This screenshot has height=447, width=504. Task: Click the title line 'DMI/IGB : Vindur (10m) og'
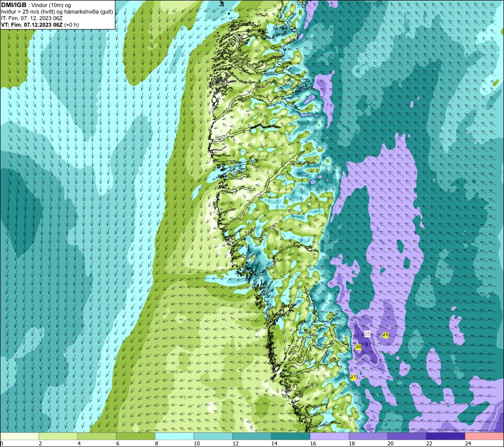[36, 5]
